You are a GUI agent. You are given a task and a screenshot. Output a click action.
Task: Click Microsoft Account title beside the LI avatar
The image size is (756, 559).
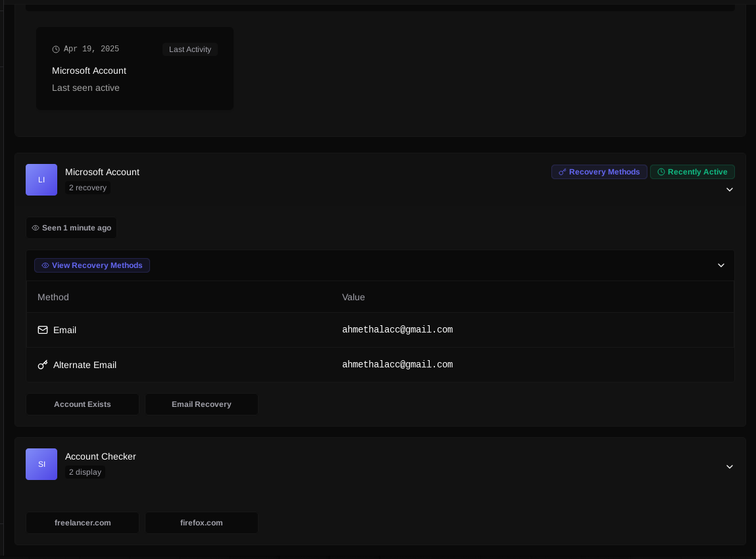point(102,173)
